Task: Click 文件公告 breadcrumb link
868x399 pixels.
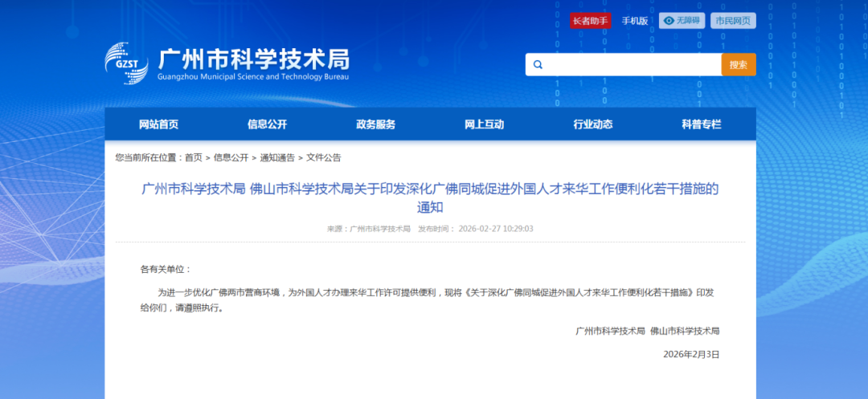Action: (x=324, y=157)
